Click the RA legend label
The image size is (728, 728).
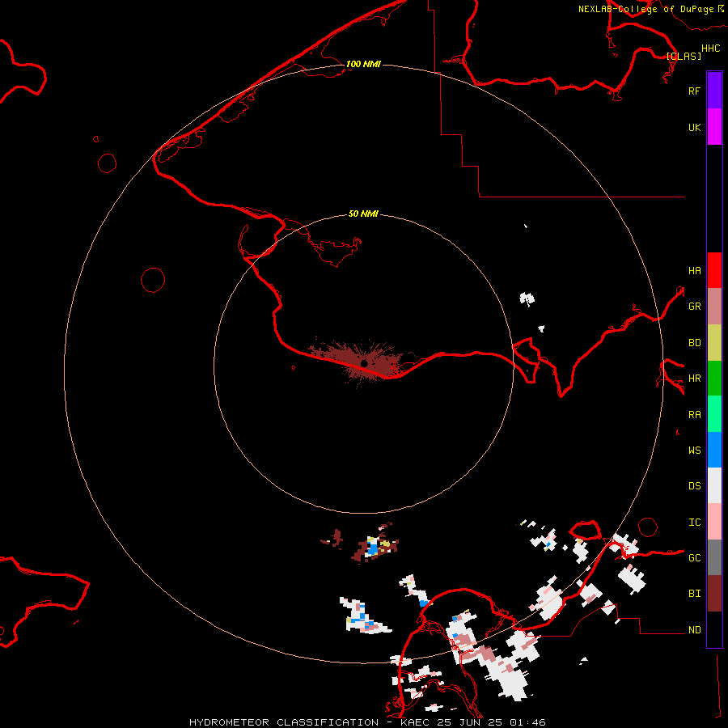click(694, 415)
